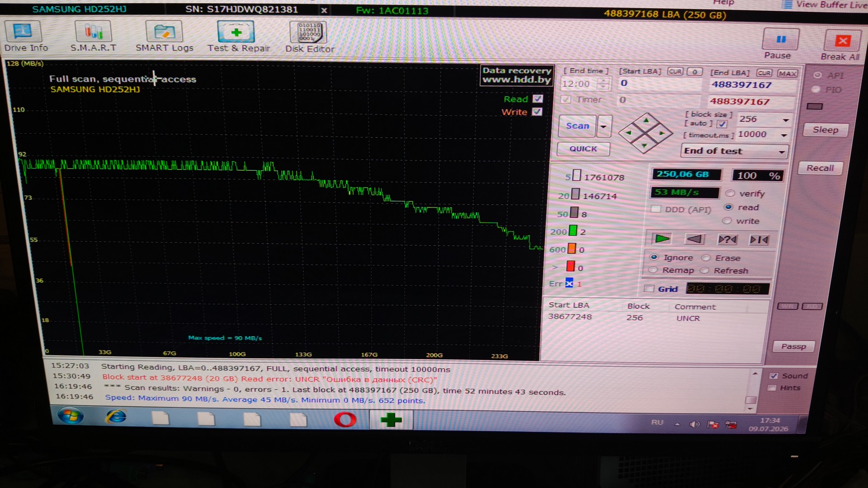Enable the Grid checkbox
The image size is (868, 488).
(649, 289)
